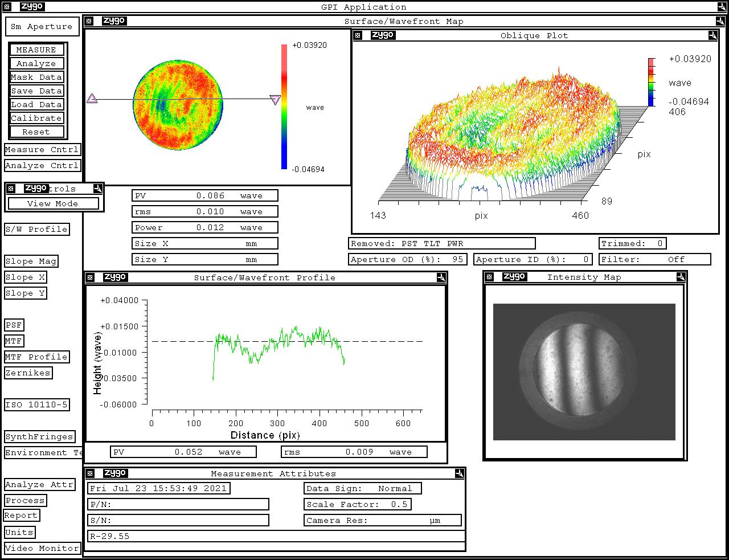Click the Save Data button
The image size is (729, 560).
(36, 91)
